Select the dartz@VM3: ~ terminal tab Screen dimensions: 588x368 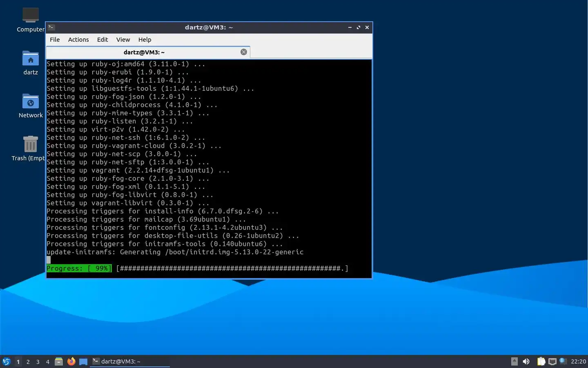point(144,52)
